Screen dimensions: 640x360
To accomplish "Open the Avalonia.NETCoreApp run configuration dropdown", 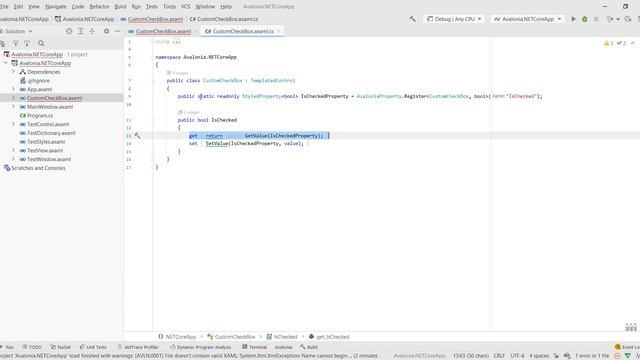I will point(528,19).
